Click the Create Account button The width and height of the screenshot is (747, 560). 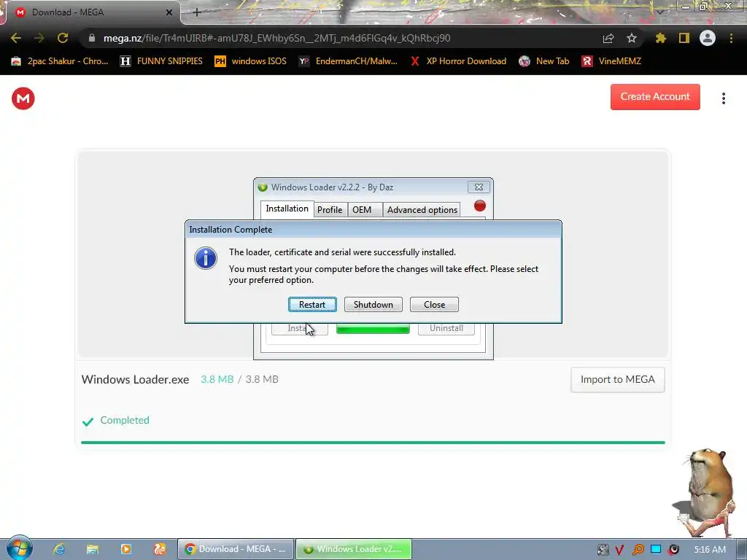[x=655, y=97]
